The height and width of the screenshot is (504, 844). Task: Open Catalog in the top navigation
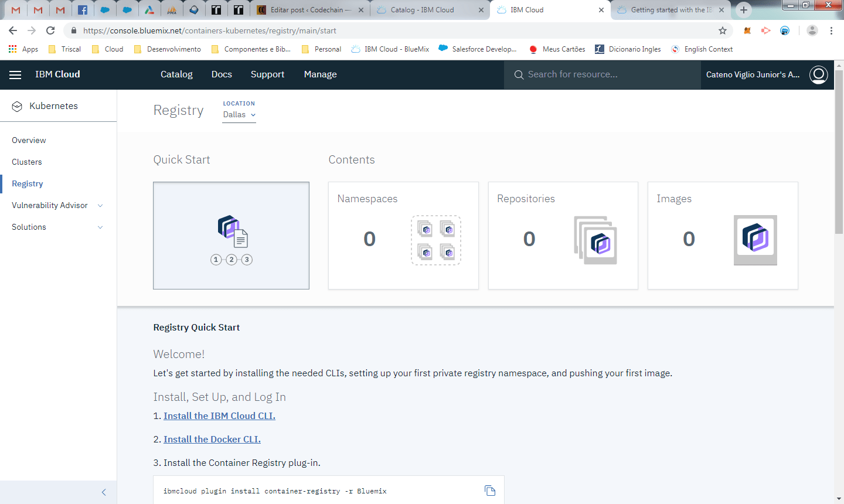pyautogui.click(x=176, y=74)
